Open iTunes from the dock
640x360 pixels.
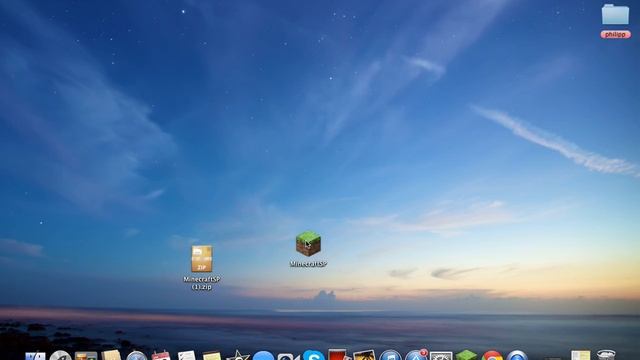(390, 356)
